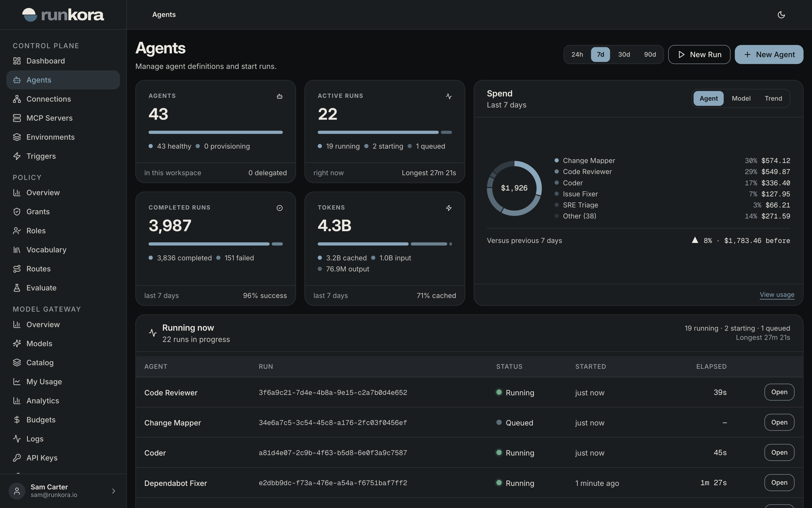Switch time range to 30d

624,54
